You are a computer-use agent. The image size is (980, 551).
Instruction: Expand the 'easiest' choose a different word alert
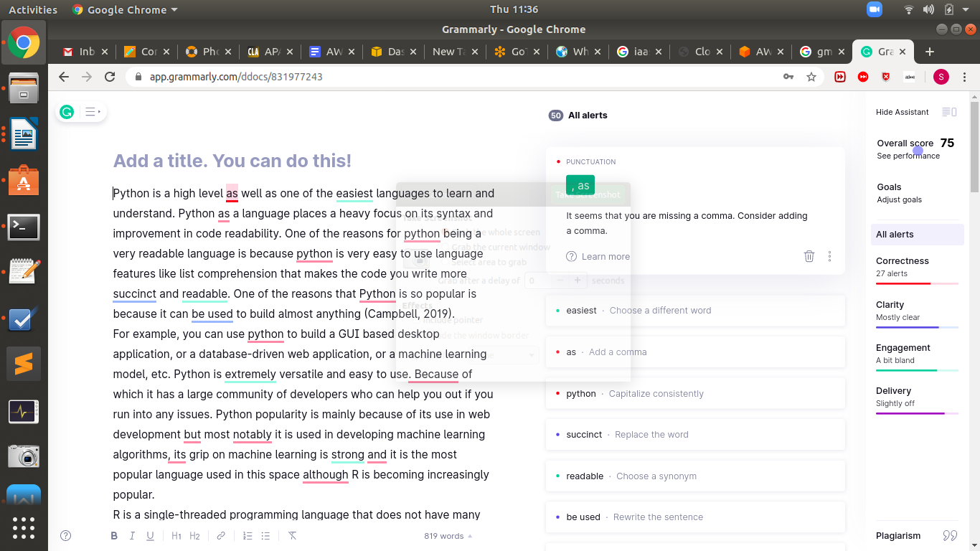695,311
